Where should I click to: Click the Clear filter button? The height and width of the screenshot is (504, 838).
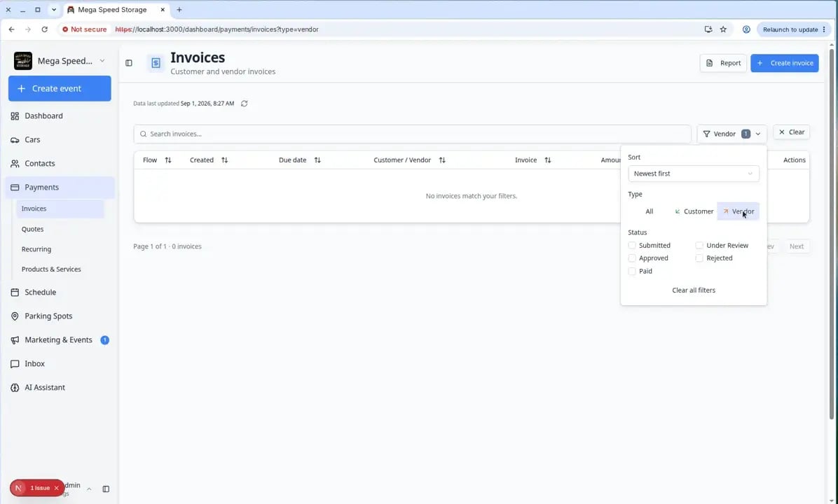[x=792, y=132]
